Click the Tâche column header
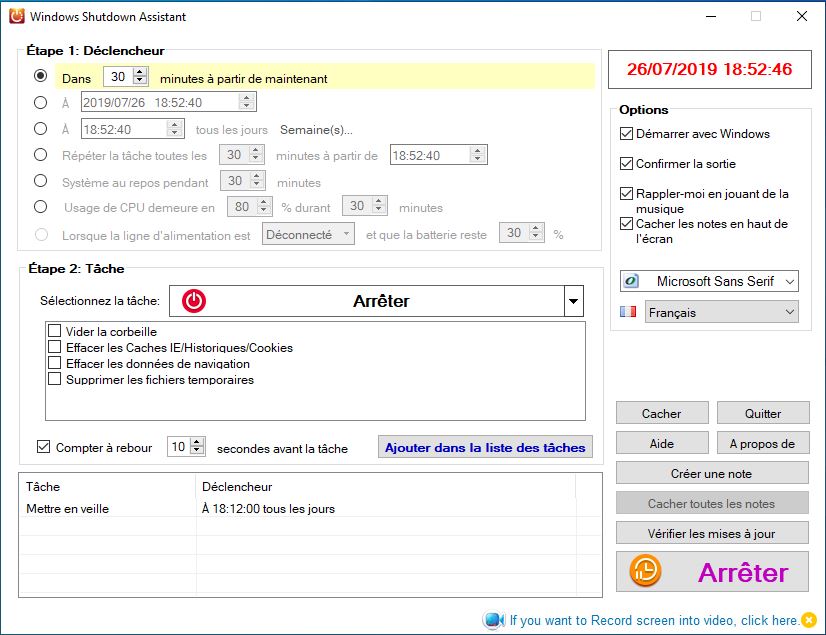This screenshot has width=826, height=635. click(x=107, y=486)
